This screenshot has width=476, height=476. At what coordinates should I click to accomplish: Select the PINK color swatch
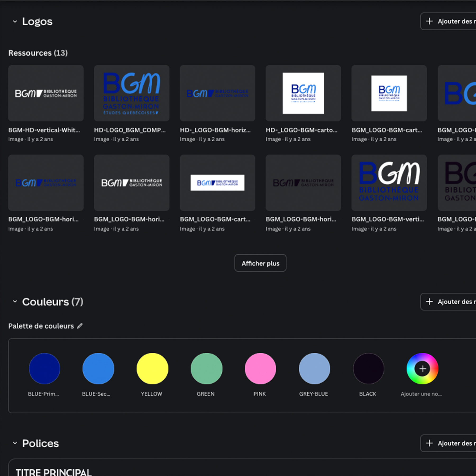[x=260, y=368]
